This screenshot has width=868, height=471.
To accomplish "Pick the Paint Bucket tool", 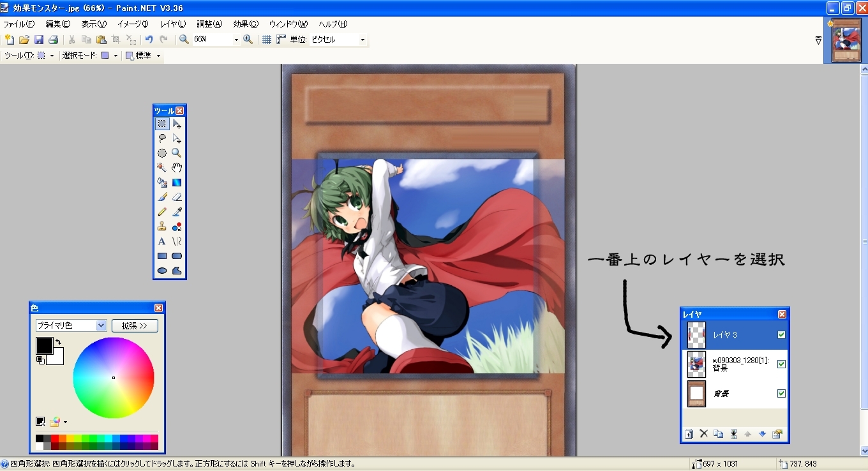I will click(x=162, y=183).
